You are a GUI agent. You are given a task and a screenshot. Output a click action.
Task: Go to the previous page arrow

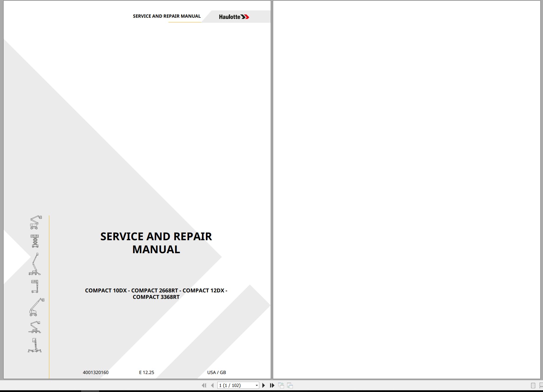click(x=212, y=385)
